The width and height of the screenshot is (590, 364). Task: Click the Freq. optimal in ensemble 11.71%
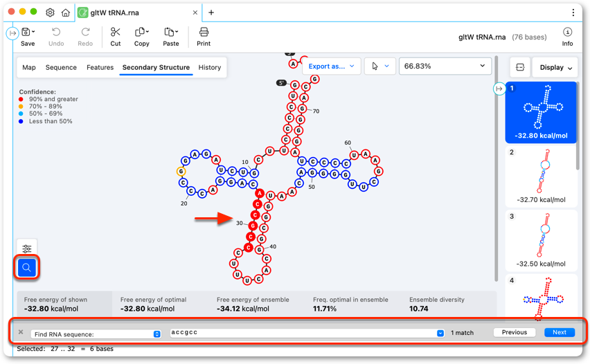click(325, 309)
